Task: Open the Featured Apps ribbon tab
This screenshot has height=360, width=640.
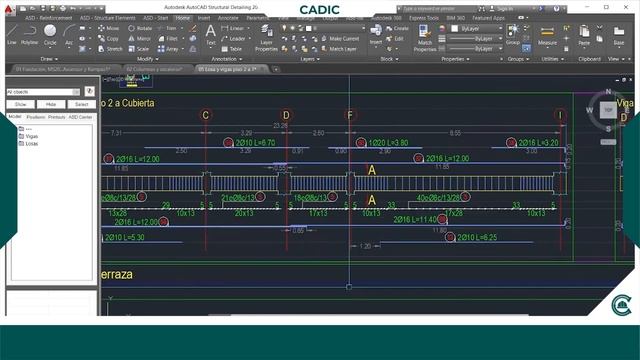Action: pos(488,18)
